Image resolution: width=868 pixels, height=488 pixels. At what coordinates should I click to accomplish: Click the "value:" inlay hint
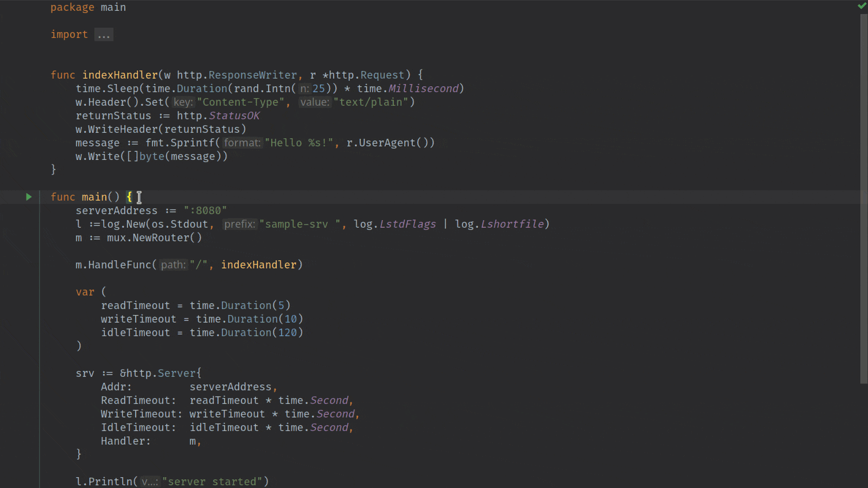(x=315, y=102)
